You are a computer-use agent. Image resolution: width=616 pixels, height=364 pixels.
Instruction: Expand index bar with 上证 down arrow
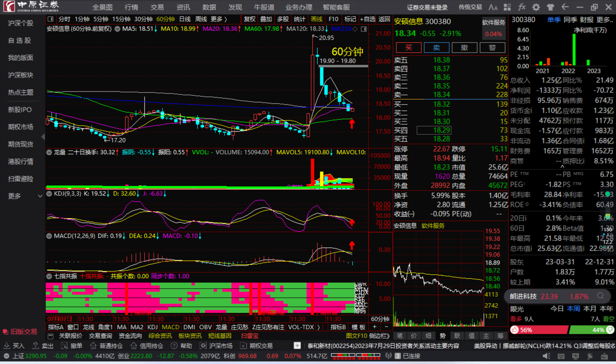(x=6, y=356)
